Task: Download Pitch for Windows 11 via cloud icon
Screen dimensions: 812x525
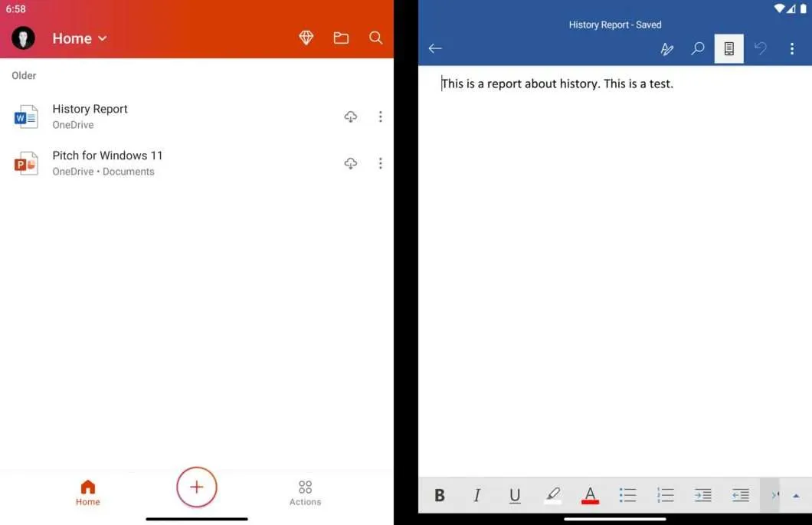Action: (351, 163)
